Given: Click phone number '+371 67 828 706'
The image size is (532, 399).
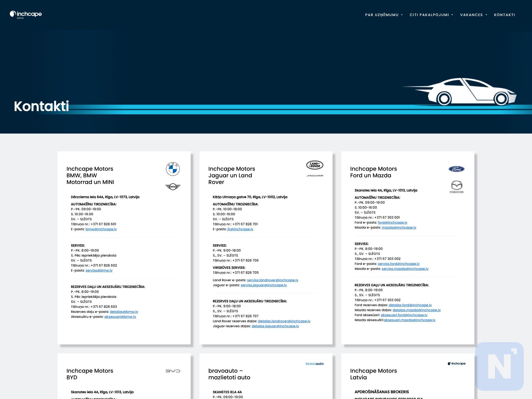Looking at the screenshot, I should 245,260.
